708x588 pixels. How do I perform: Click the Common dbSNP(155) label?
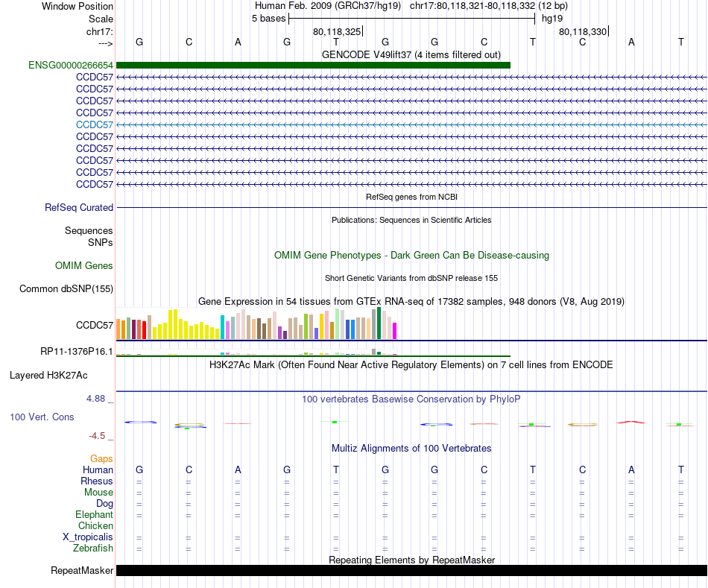pyautogui.click(x=66, y=288)
